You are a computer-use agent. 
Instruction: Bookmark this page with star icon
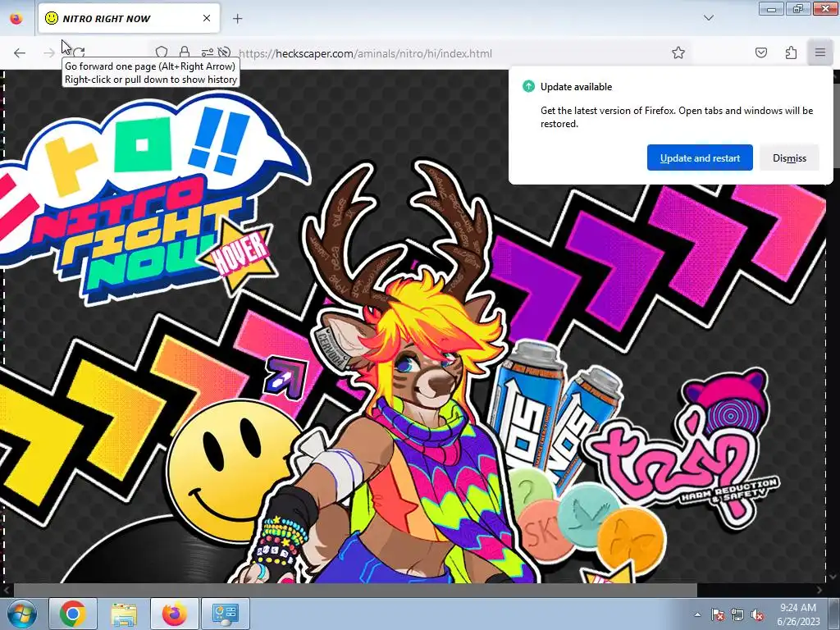(678, 52)
